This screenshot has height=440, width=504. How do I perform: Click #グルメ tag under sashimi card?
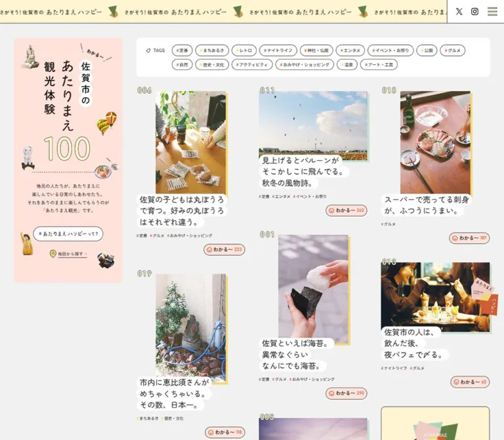coord(388,224)
